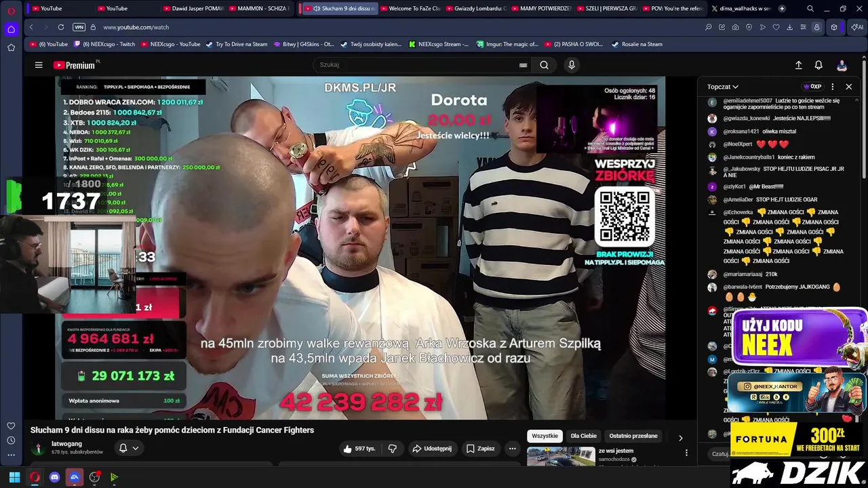
Task: Open Opera downloads toolbar icon
Action: [790, 27]
